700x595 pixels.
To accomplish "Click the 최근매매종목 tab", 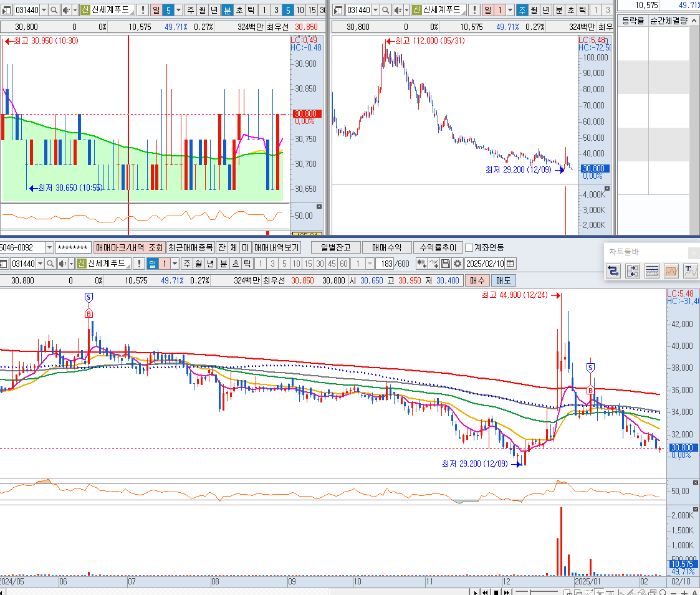I will pos(191,247).
